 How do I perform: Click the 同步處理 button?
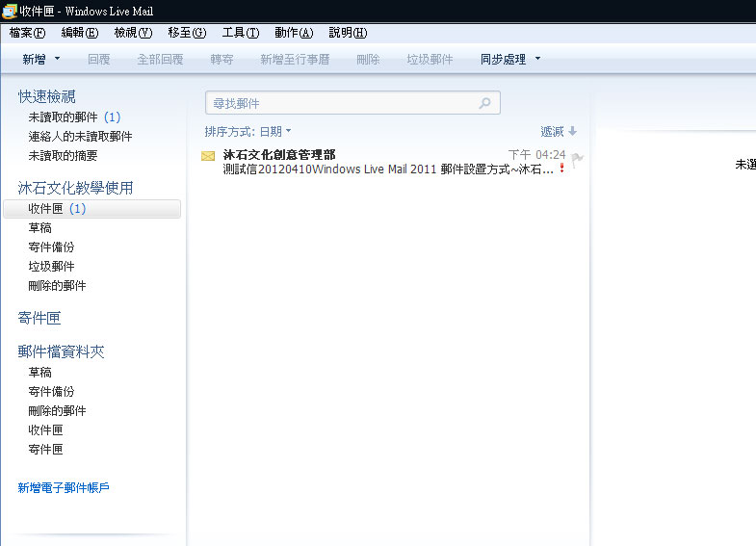click(x=503, y=60)
